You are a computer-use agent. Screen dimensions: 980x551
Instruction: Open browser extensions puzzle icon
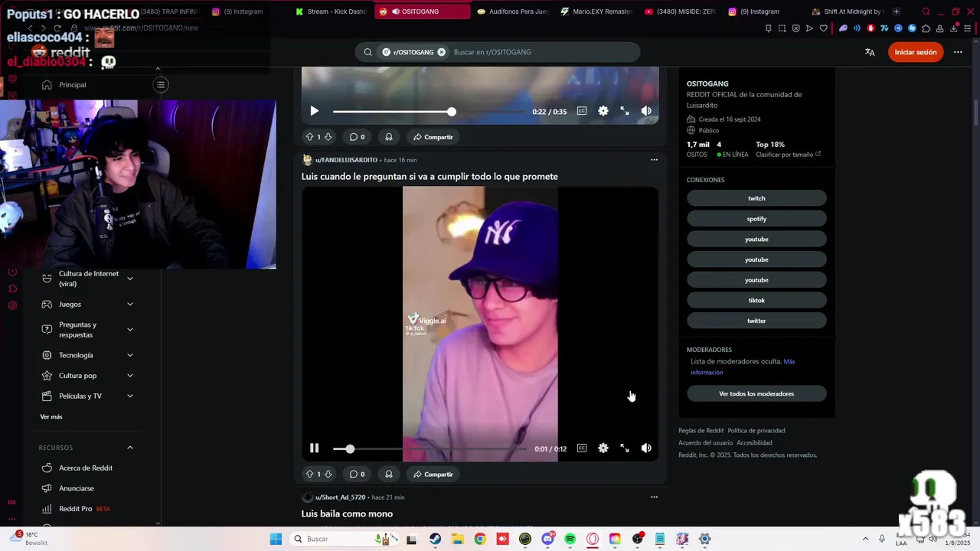pos(926,28)
